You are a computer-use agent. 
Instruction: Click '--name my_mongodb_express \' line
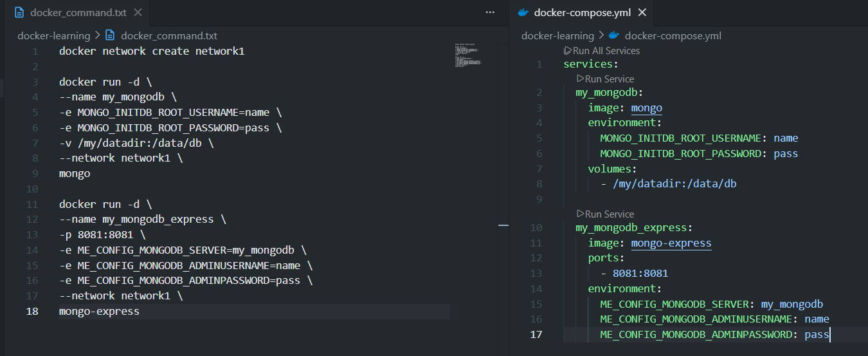tap(143, 220)
